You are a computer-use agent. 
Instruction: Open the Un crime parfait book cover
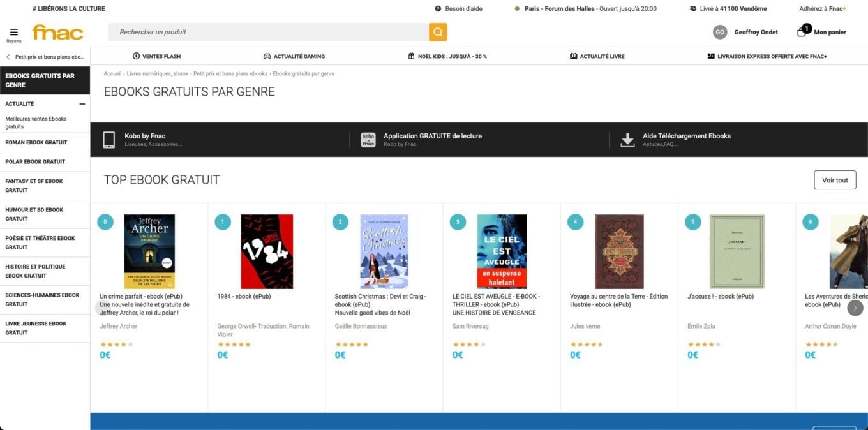(149, 251)
